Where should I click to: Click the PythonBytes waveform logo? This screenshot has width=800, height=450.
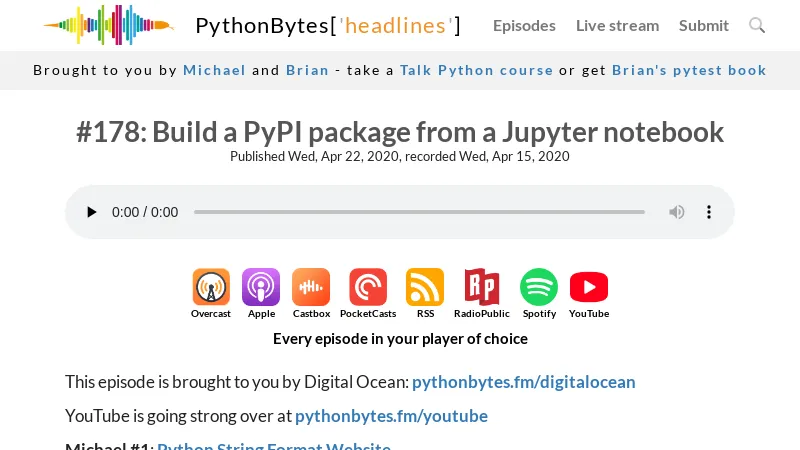click(x=108, y=26)
